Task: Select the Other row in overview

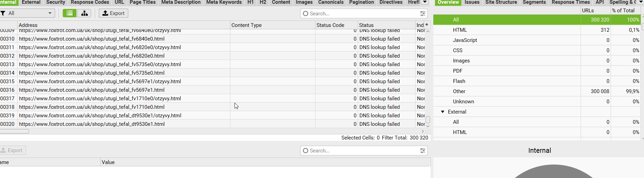Action: point(537,91)
